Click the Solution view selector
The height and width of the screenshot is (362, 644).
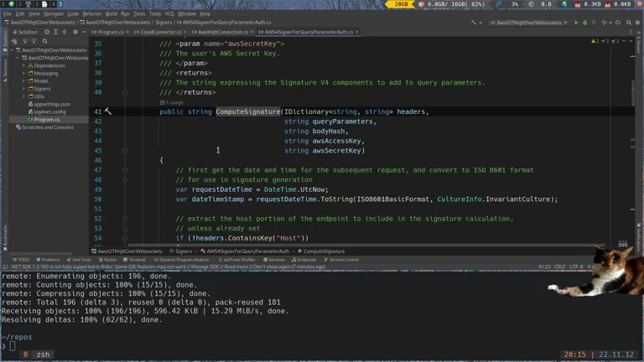[25, 32]
